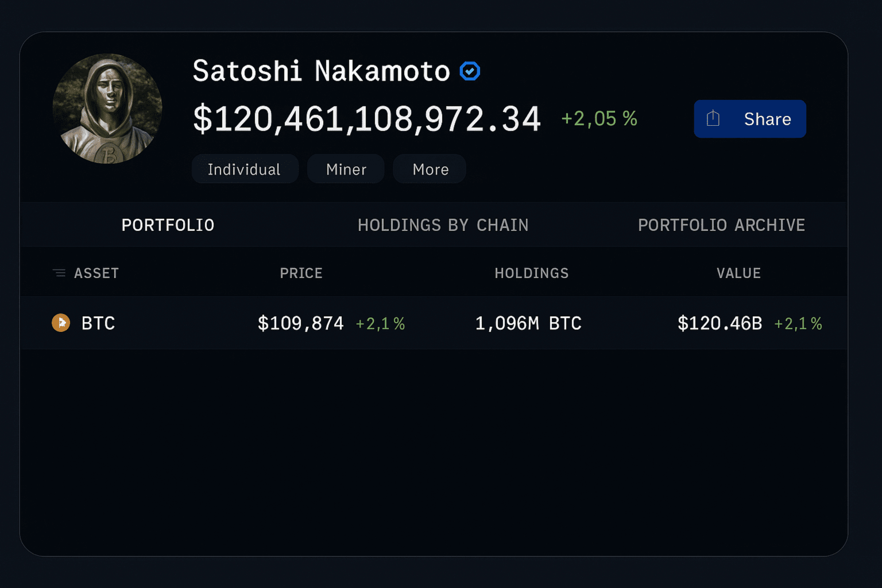Click the Satoshi Nakamoto name heading

[x=321, y=71]
